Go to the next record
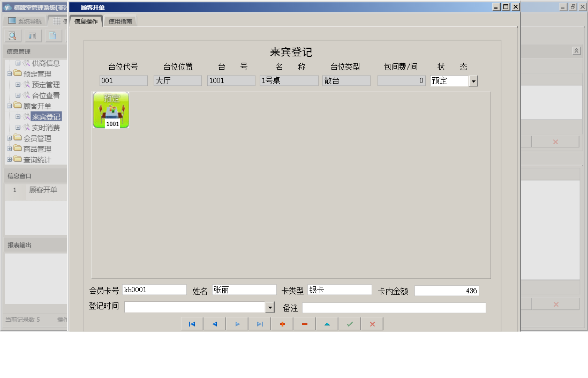This screenshot has height=378, width=588. point(237,324)
